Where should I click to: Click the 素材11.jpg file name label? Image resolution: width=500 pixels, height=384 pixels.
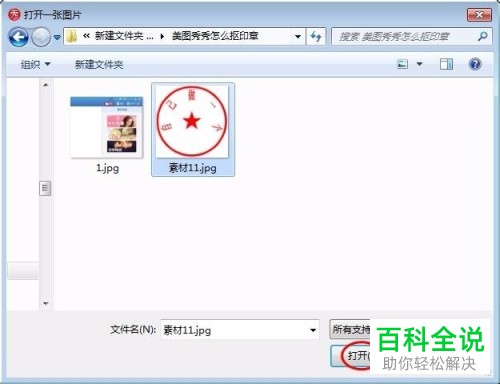(x=193, y=168)
